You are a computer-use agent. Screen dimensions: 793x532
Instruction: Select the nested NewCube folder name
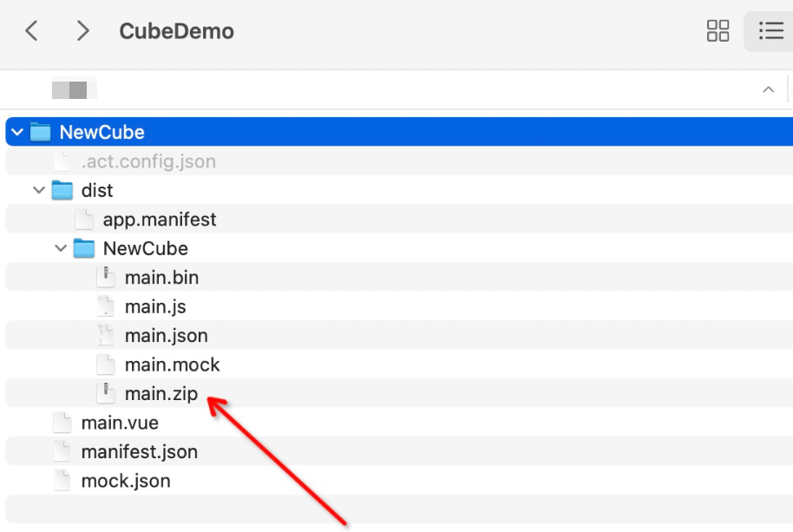tap(146, 249)
